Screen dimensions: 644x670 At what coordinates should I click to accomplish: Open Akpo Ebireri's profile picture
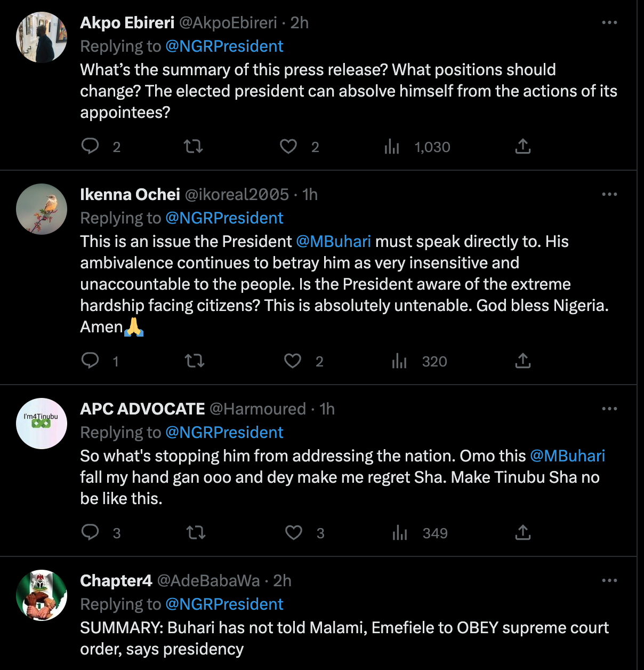(42, 37)
